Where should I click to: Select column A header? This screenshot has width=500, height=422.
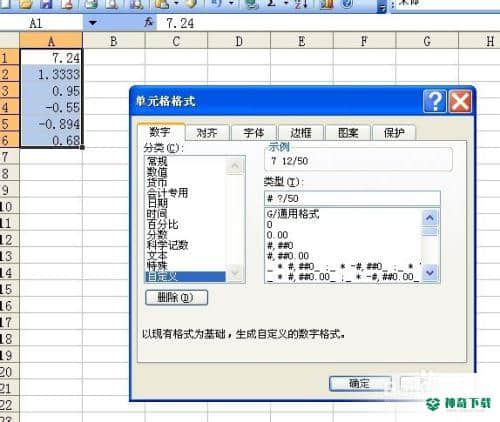[x=51, y=41]
